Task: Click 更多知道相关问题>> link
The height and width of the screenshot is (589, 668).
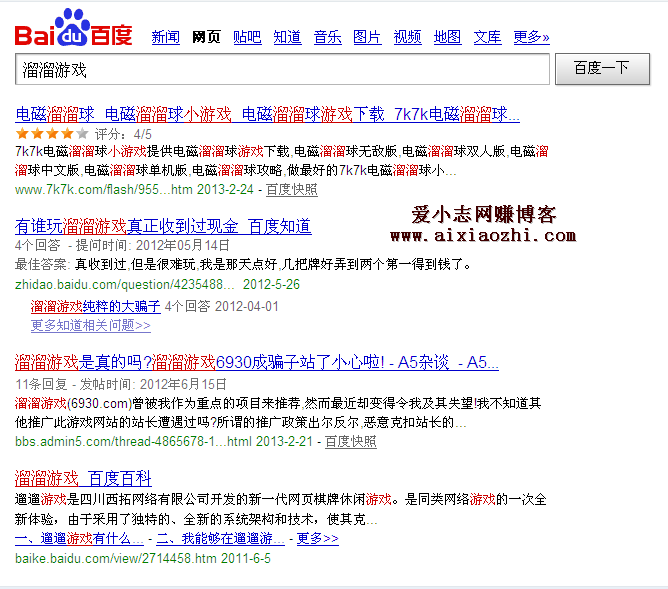Action: [91, 325]
